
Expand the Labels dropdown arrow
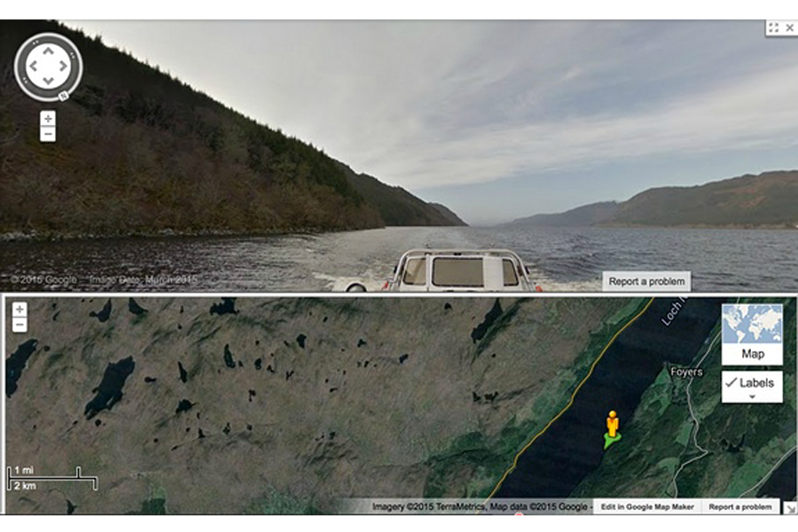point(752,396)
